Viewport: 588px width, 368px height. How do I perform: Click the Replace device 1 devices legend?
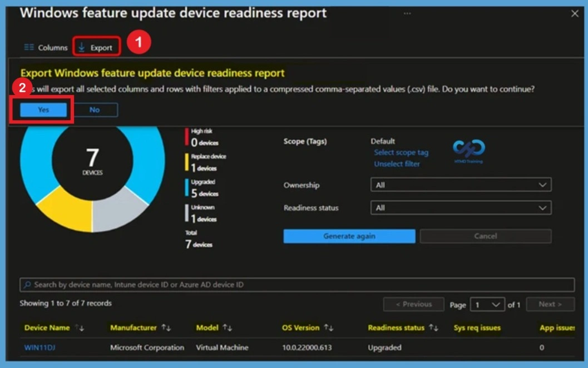coord(206,163)
